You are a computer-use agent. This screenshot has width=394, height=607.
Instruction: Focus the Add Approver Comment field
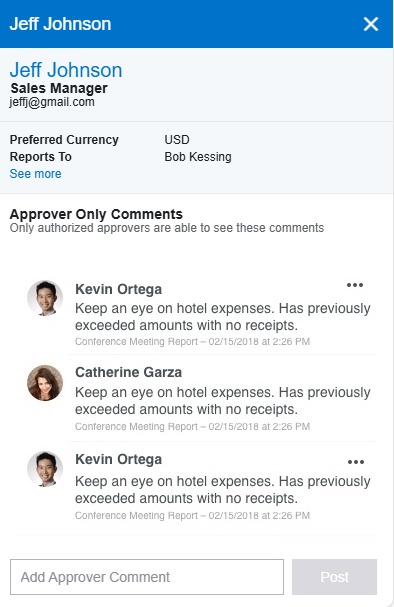click(147, 577)
